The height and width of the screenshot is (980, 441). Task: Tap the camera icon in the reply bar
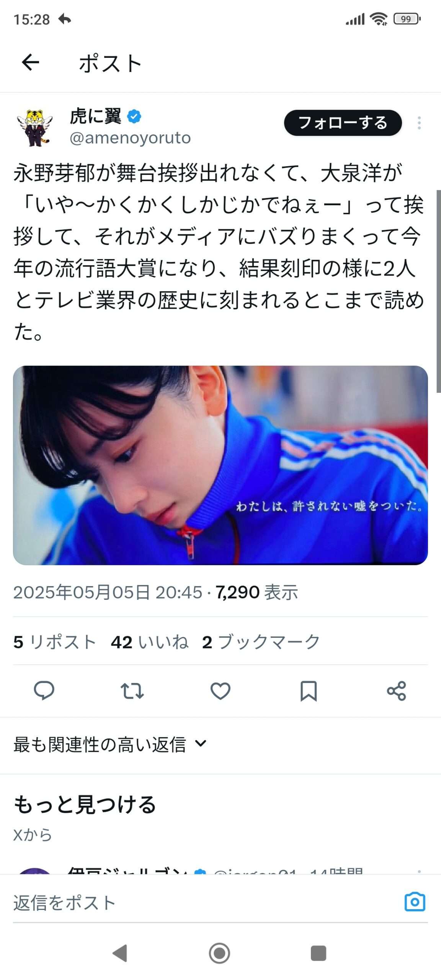[415, 902]
